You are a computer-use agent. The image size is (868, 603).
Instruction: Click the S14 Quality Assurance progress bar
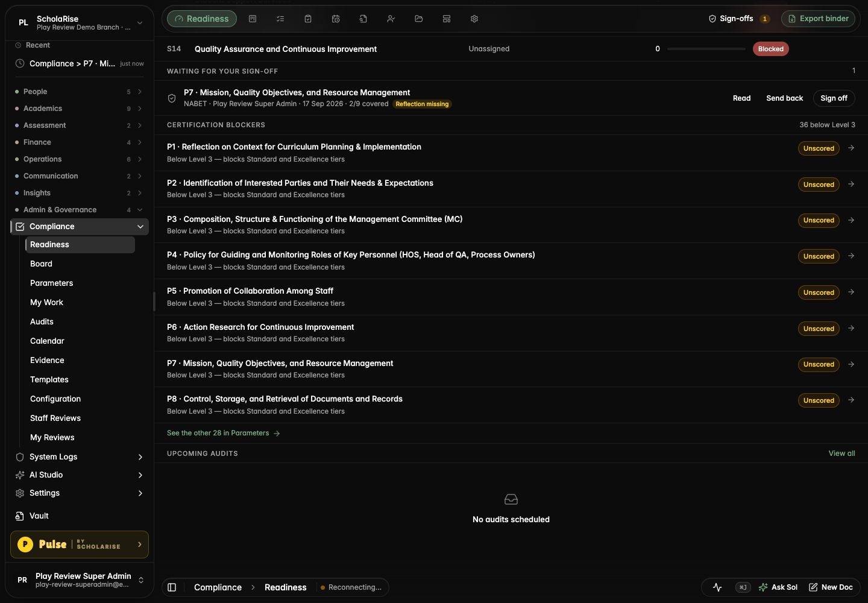pos(706,49)
